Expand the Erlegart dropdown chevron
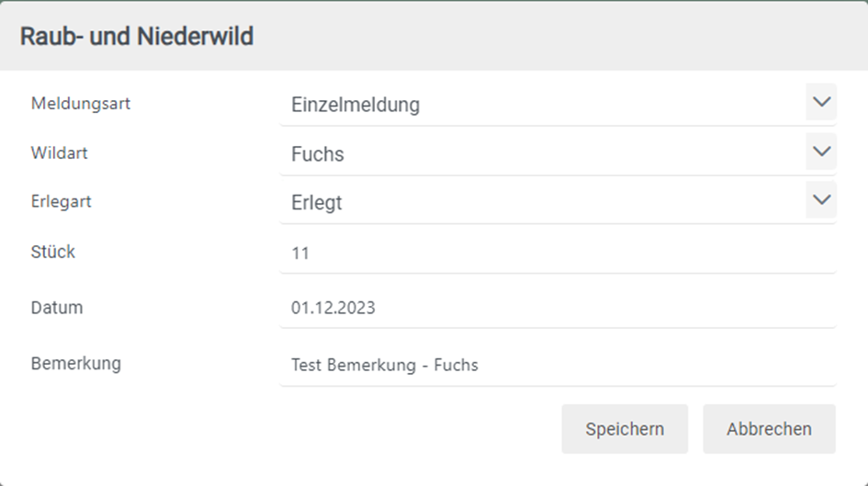The image size is (868, 486). pos(821,200)
